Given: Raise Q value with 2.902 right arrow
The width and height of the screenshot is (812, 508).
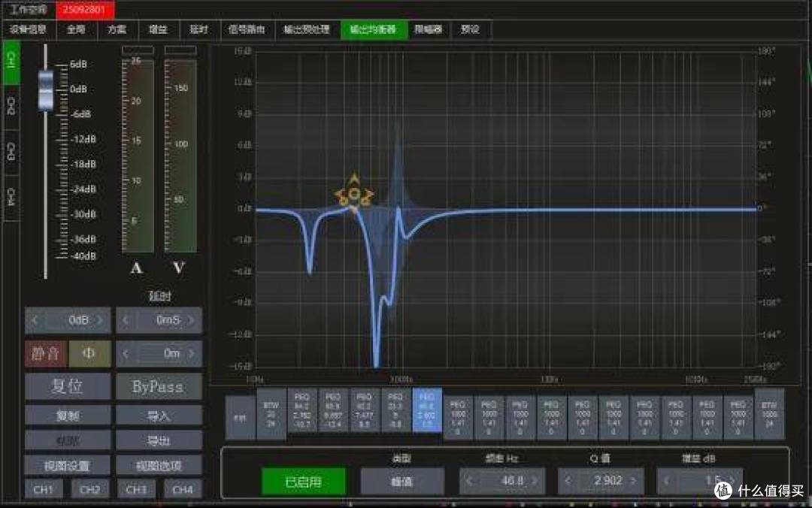Looking at the screenshot, I should (633, 481).
